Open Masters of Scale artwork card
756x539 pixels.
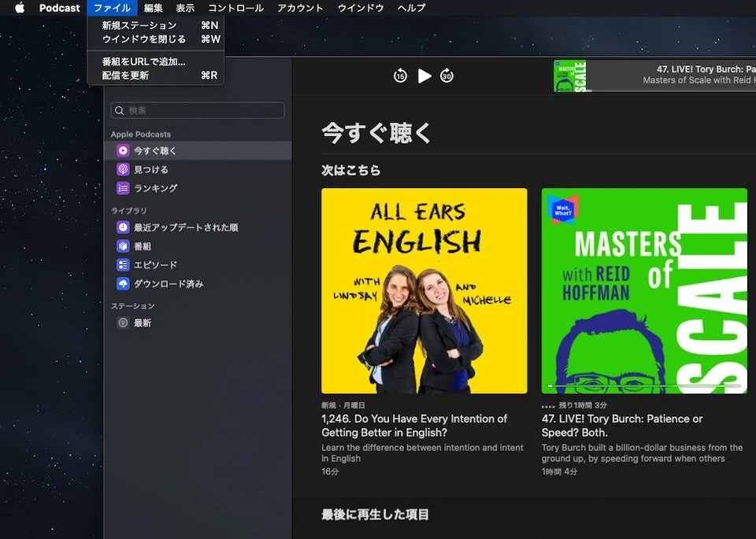pos(644,291)
